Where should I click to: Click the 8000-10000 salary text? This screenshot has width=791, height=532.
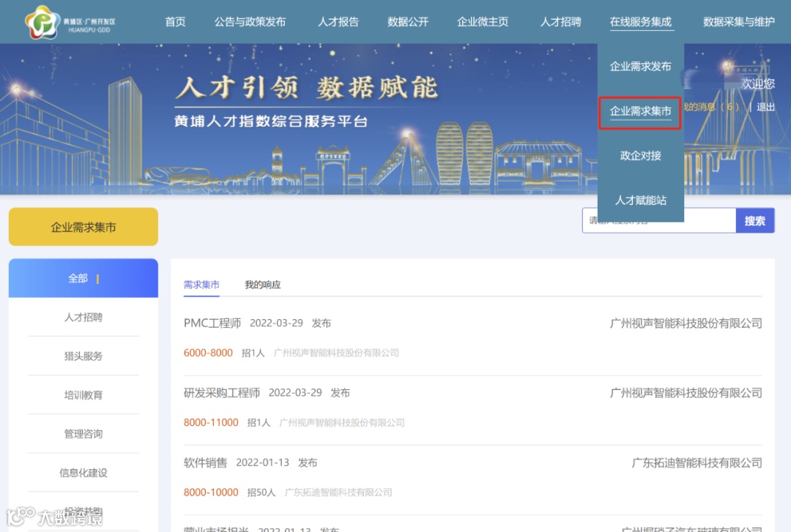click(211, 492)
